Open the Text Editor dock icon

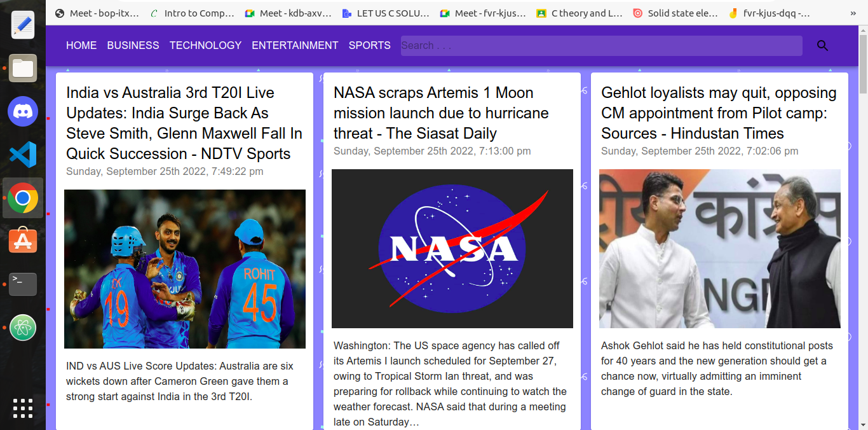tap(23, 24)
